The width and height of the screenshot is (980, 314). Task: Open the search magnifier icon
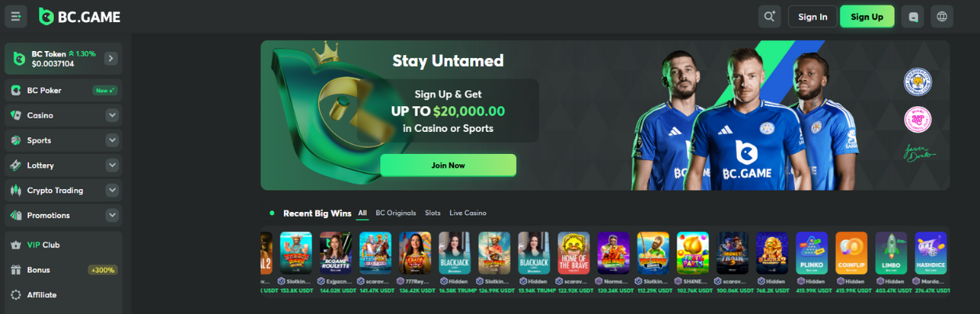pyautogui.click(x=769, y=16)
